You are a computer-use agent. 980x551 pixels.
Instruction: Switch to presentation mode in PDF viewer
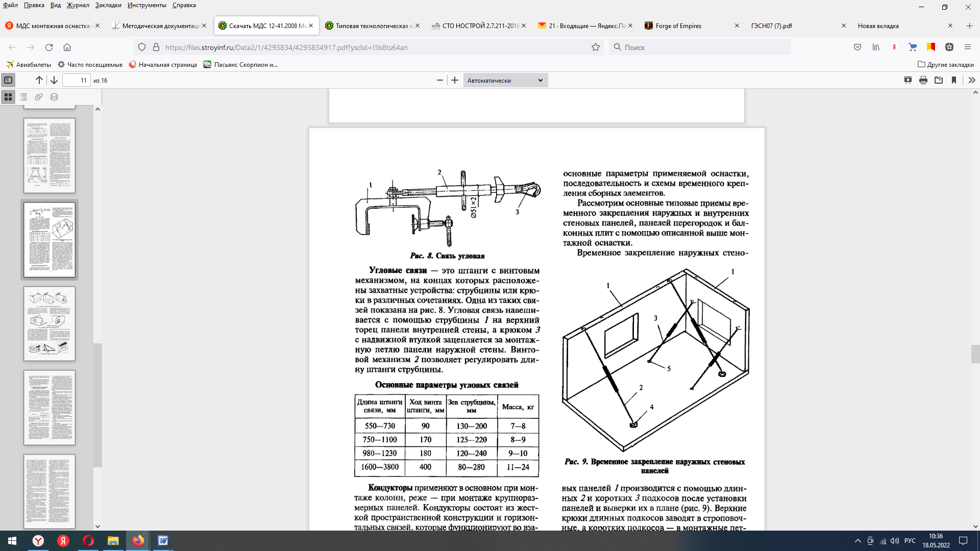pos(908,80)
